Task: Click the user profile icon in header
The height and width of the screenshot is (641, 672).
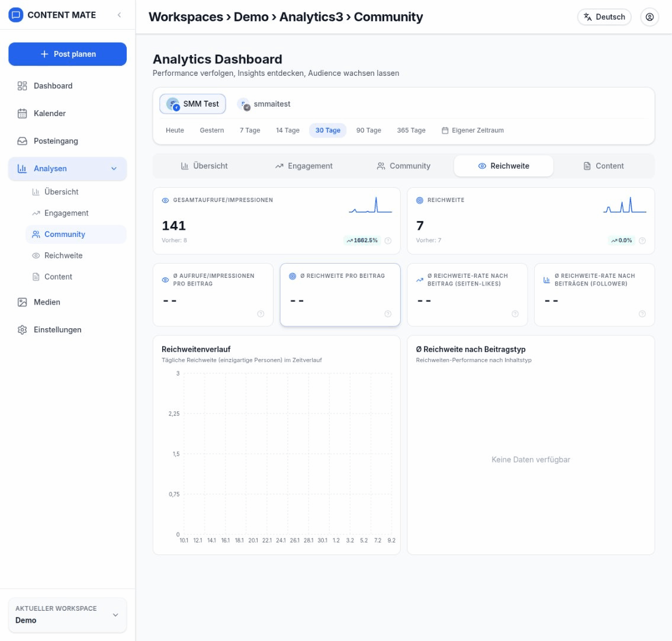Action: coord(650,17)
